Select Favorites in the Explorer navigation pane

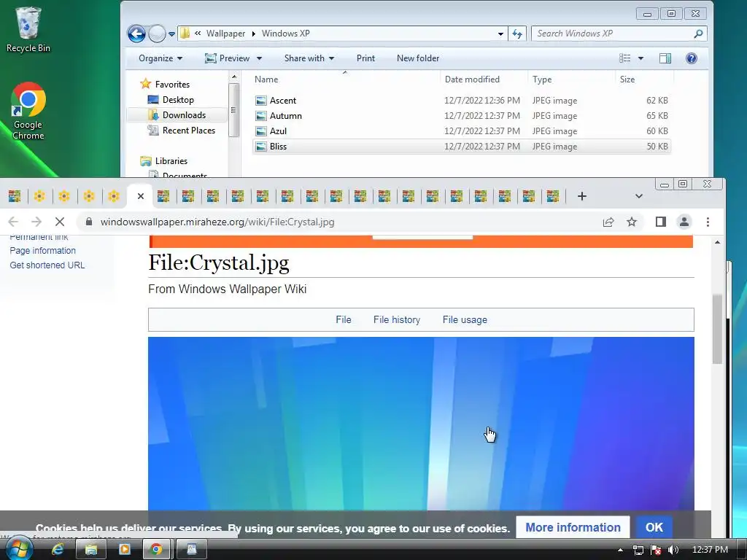pos(165,85)
